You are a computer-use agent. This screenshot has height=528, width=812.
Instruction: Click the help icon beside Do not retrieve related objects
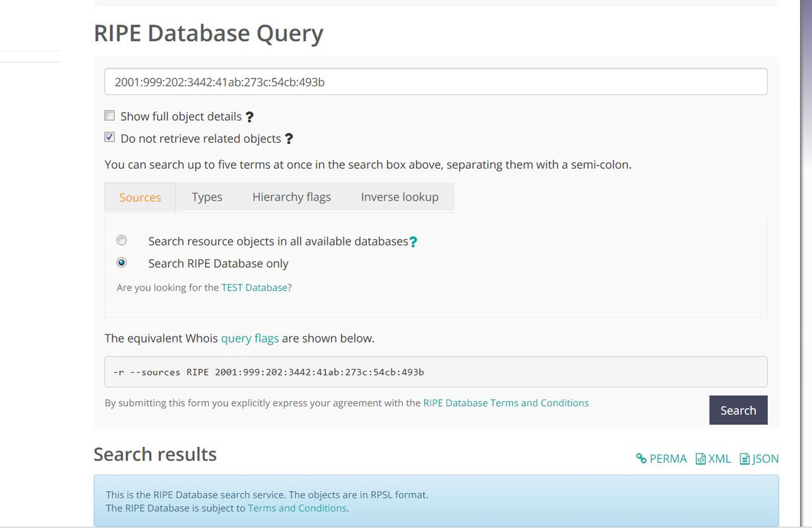288,139
